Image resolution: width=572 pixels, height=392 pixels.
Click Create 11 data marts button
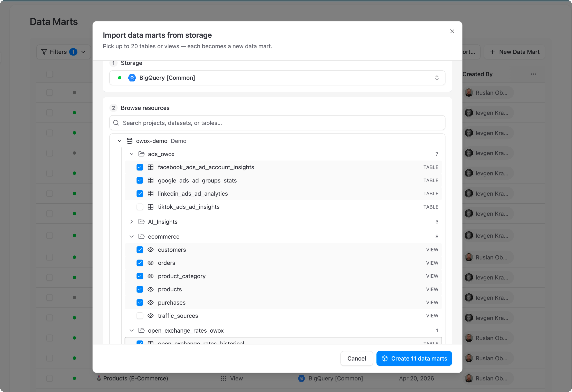(x=414, y=358)
